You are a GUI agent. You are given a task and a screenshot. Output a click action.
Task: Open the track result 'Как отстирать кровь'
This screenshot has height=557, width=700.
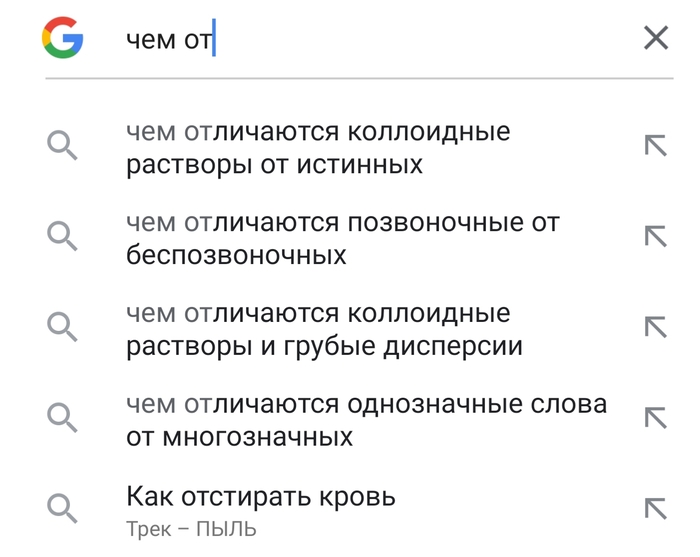coord(261,496)
